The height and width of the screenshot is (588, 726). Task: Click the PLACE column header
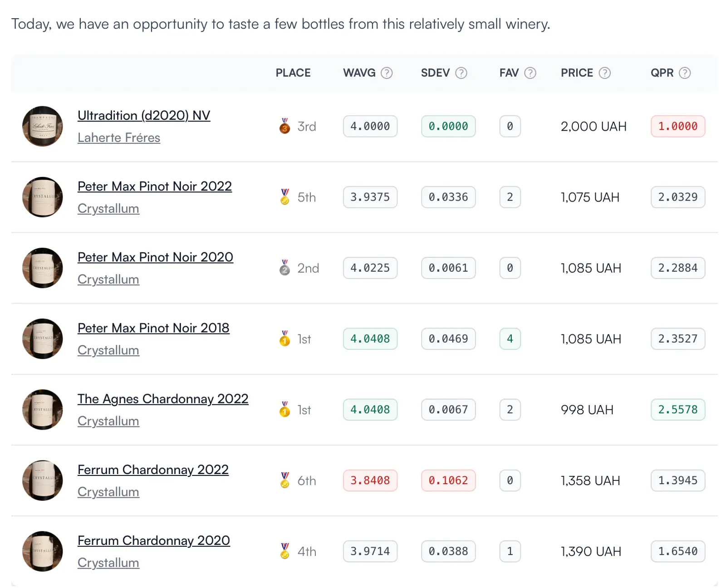(x=293, y=73)
